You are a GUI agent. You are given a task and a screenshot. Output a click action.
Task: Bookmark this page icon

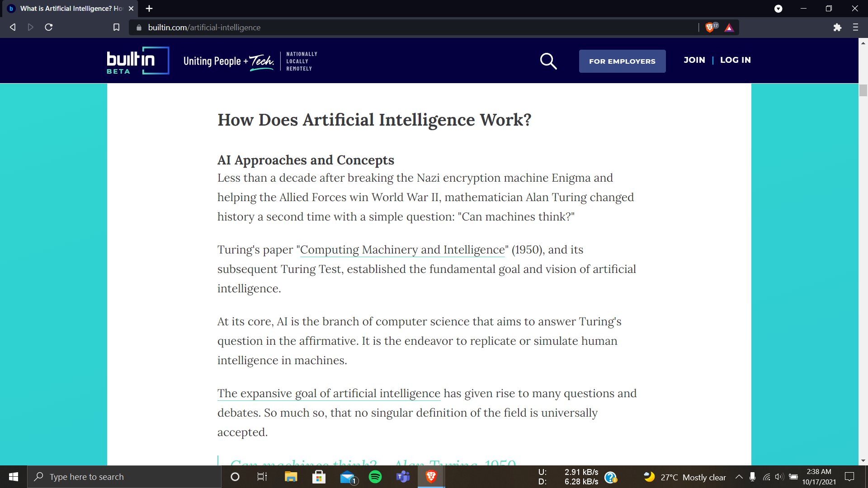[116, 28]
